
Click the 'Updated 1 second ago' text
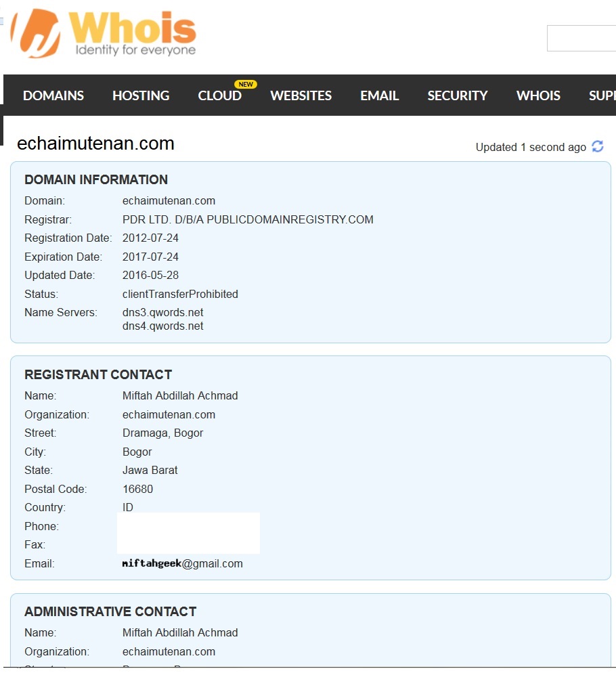click(531, 147)
